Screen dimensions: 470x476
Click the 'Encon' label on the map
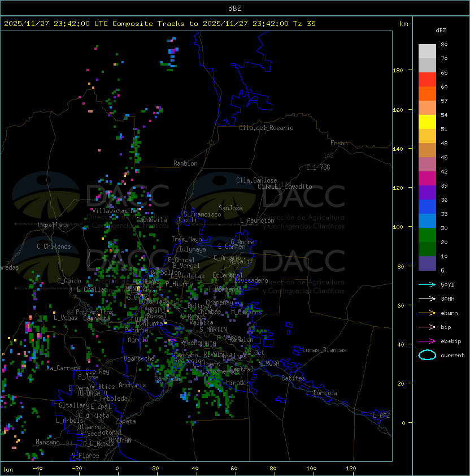pyautogui.click(x=339, y=143)
